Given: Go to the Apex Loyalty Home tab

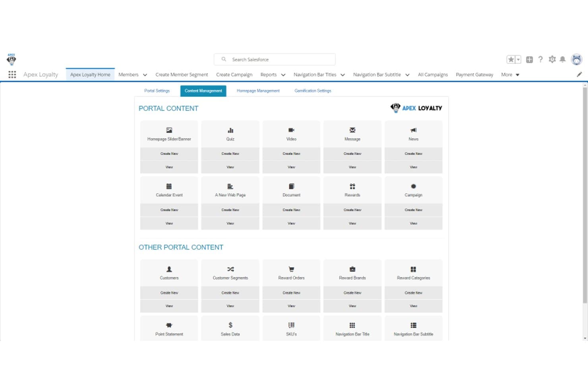Looking at the screenshot, I should pyautogui.click(x=90, y=75).
